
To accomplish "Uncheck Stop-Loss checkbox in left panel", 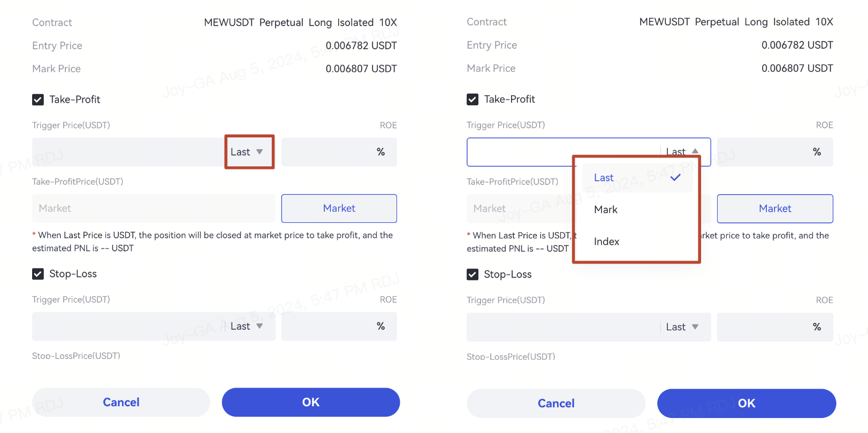I will (x=38, y=274).
